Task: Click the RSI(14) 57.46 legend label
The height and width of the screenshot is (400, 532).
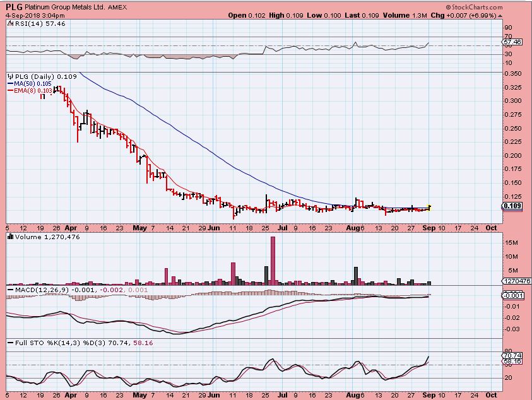Action: tap(40, 23)
